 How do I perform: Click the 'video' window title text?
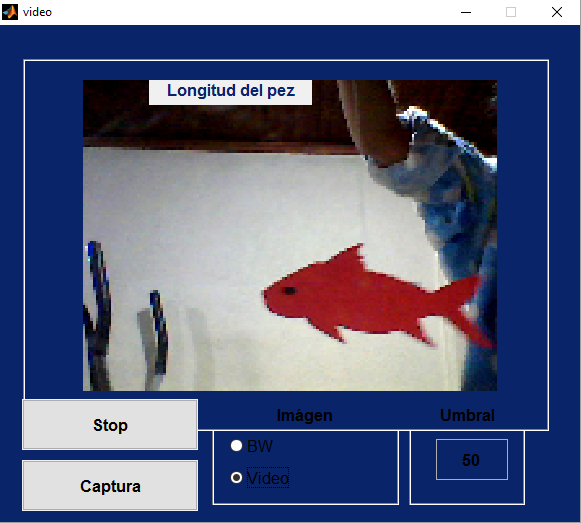click(37, 12)
